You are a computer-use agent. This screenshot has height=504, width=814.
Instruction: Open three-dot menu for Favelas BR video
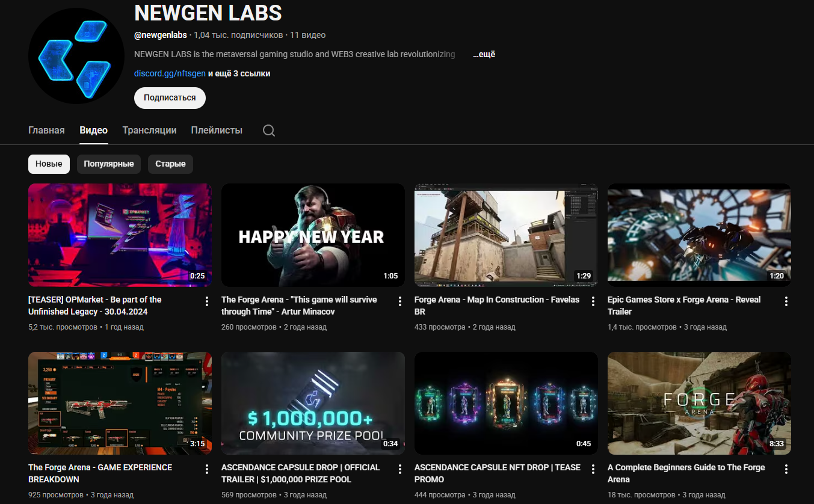click(x=593, y=301)
